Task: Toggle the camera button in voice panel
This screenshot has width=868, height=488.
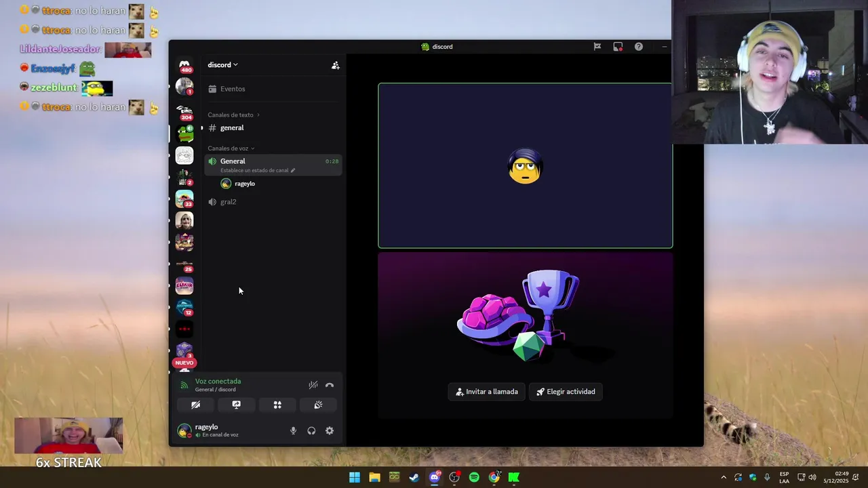Action: point(195,405)
